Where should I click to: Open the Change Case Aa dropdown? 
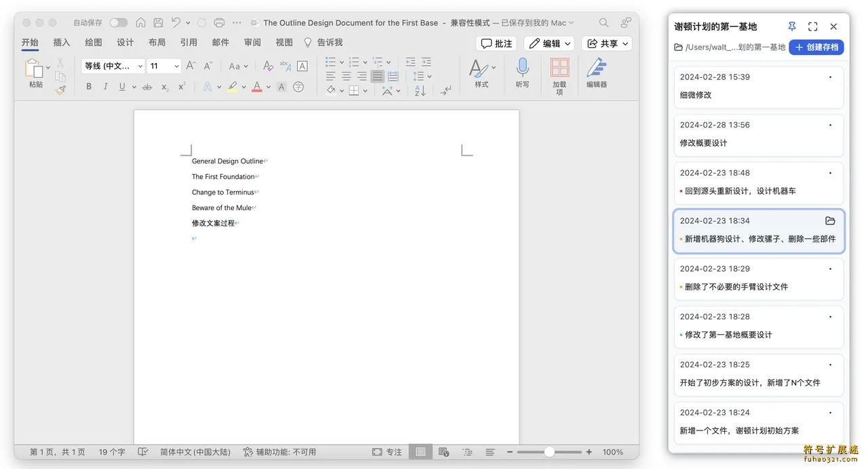[238, 66]
